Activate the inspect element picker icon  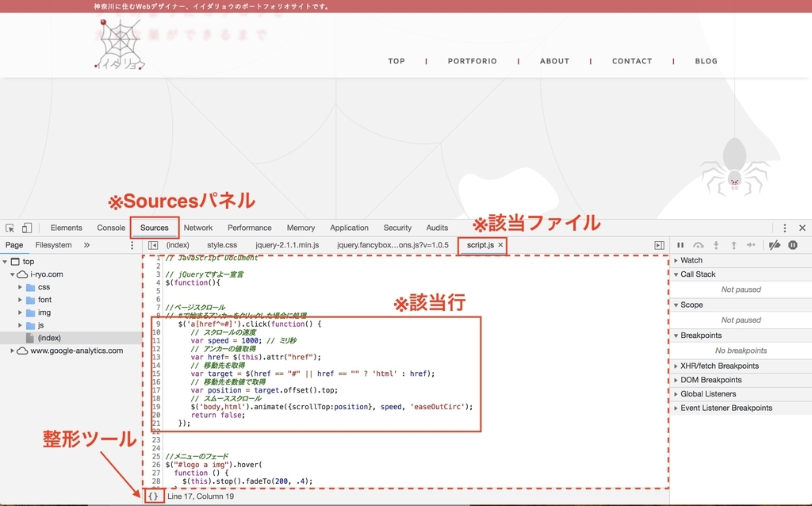[x=10, y=228]
